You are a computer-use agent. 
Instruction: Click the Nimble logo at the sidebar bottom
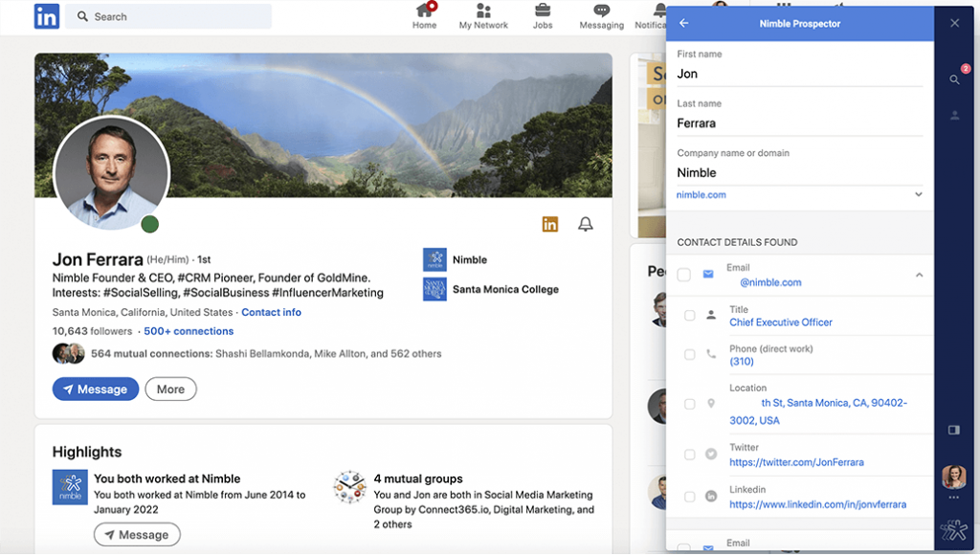pyautogui.click(x=953, y=529)
